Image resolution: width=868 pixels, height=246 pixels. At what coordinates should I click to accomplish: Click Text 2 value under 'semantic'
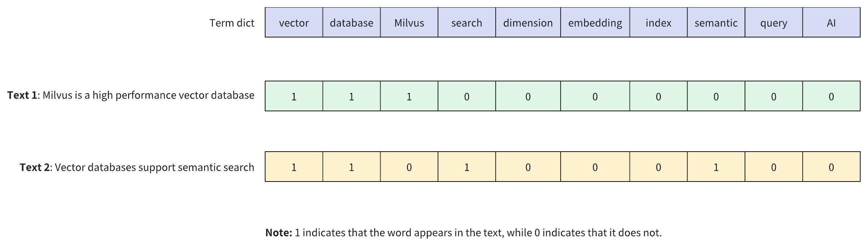click(x=716, y=167)
